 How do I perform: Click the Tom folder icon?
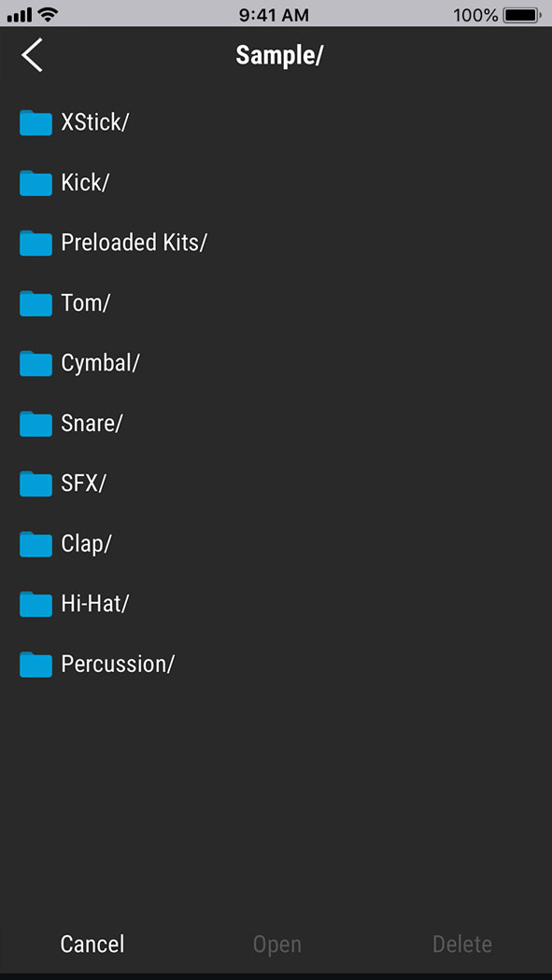point(35,303)
